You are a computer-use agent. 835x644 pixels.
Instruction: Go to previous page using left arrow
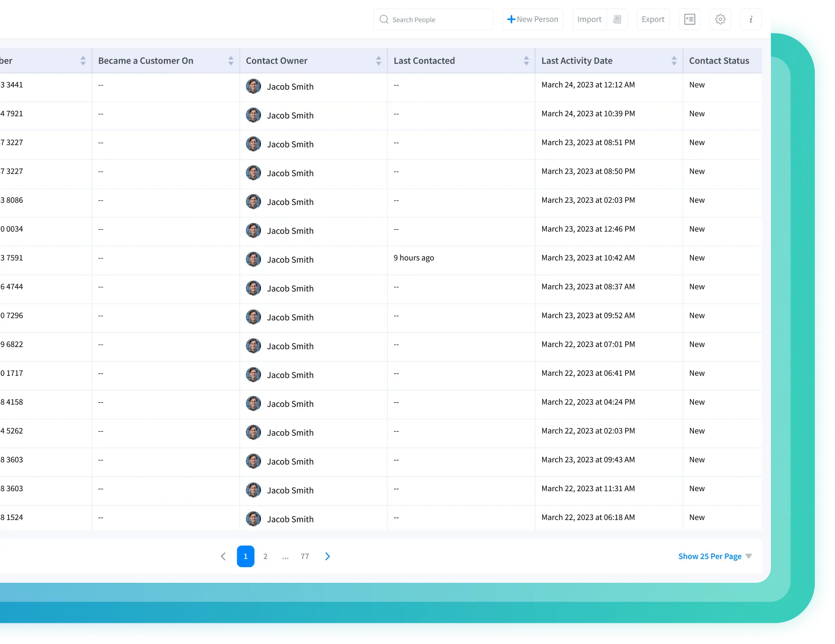point(223,556)
